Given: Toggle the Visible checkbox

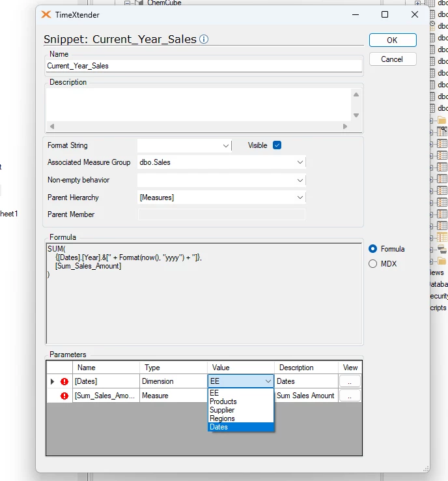Looking at the screenshot, I should [x=277, y=145].
